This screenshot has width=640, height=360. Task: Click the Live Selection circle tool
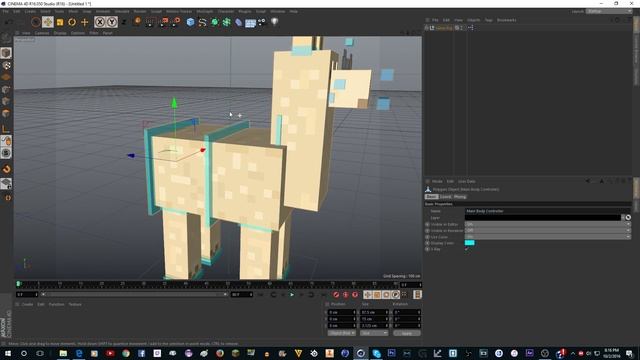click(x=36, y=22)
